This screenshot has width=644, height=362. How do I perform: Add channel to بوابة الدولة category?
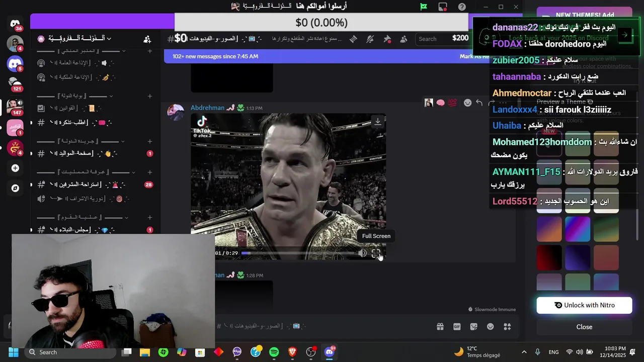pos(150,96)
